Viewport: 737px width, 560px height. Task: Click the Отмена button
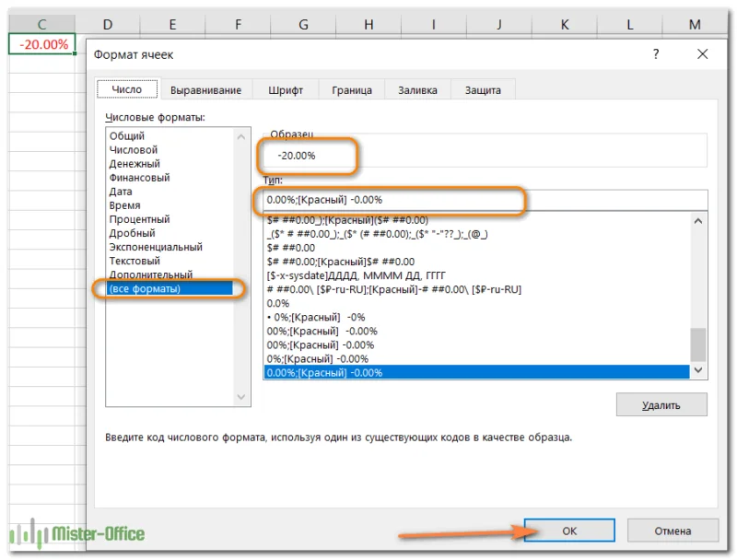click(x=673, y=531)
